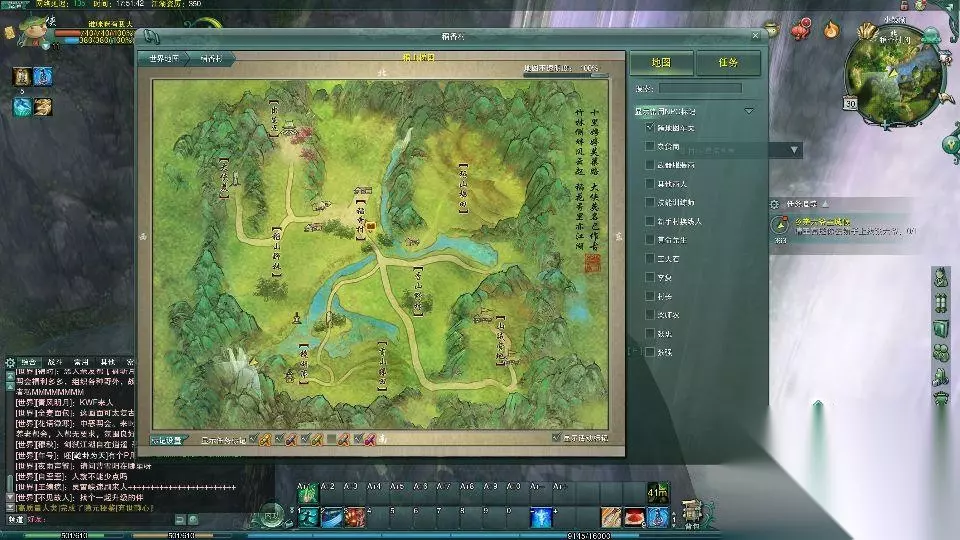
Task: Open the dropdown beside the NPC list
Action: (794, 150)
